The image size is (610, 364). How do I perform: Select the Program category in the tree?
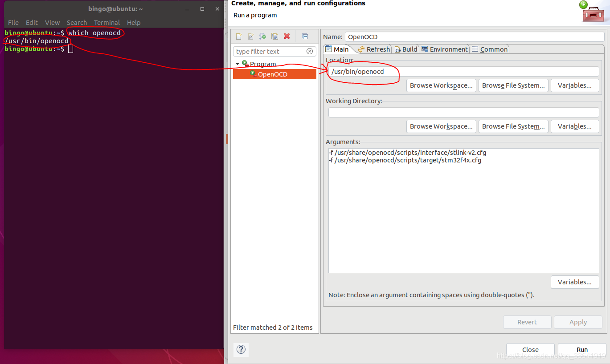click(262, 64)
